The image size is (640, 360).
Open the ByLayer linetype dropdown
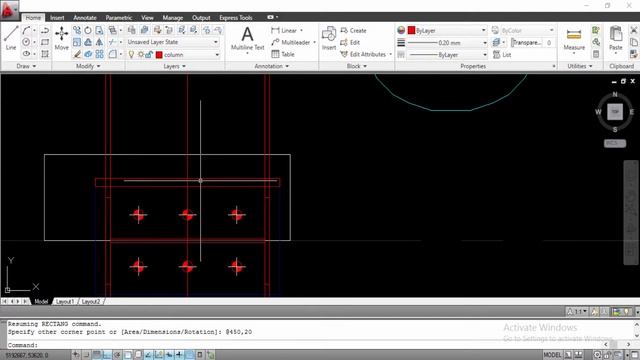tap(447, 55)
